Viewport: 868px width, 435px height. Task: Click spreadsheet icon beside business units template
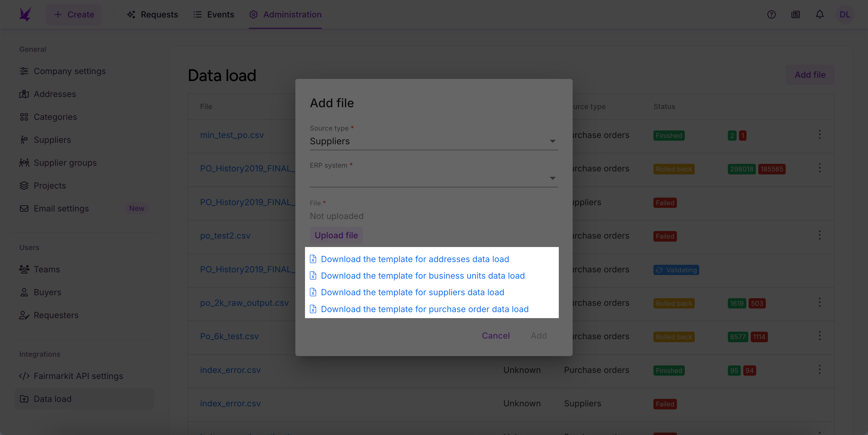click(313, 275)
